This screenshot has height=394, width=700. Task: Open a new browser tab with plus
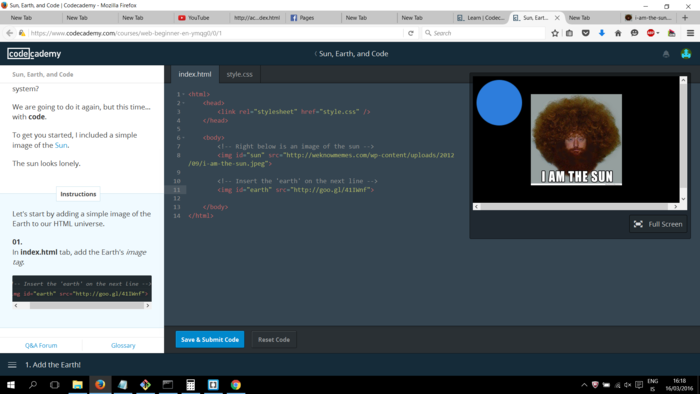(x=685, y=18)
